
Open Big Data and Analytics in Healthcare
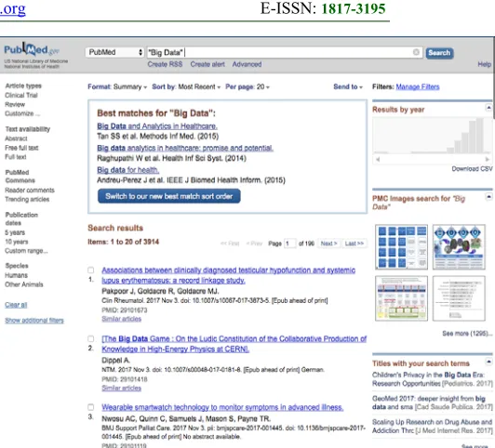click(x=157, y=126)
